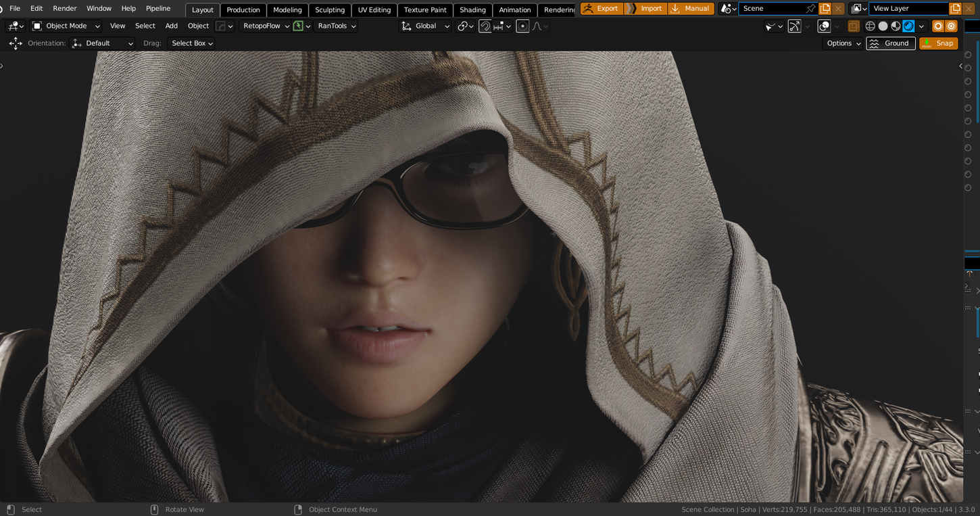
Task: Open the Render menu
Action: [65, 9]
